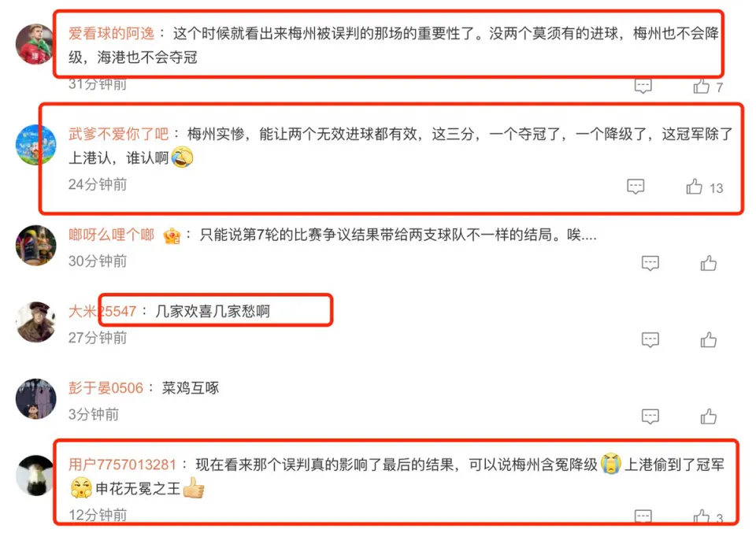Image resolution: width=756 pixels, height=533 pixels.
Task: Like 彭于晏0506's comment 菜鸡互啄
Action: pos(708,416)
